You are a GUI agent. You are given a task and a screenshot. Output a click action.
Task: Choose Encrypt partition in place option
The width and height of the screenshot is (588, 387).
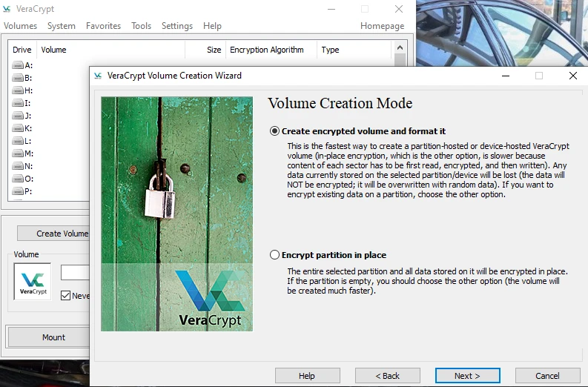(275, 255)
